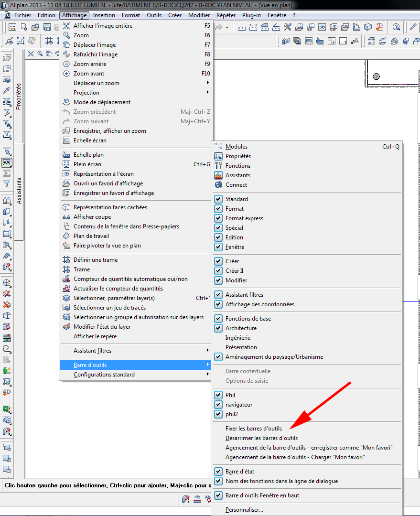Click the 'Représentation faces cachées' cube icon

click(x=66, y=207)
